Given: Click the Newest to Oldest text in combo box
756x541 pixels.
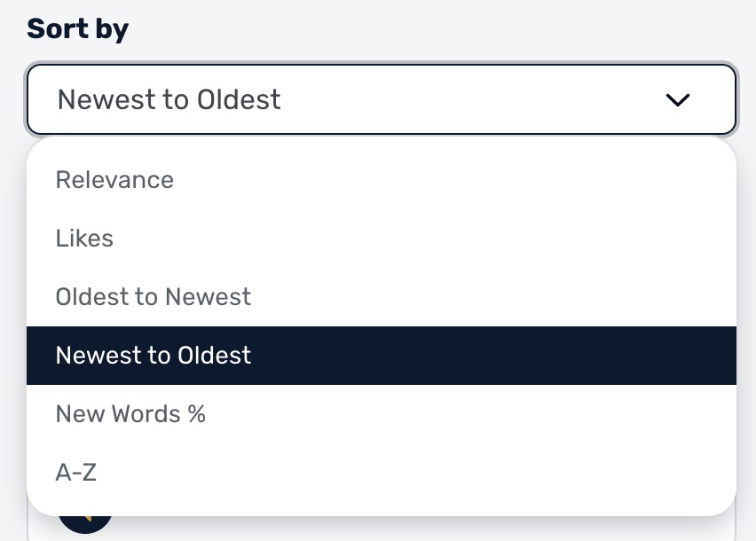Looking at the screenshot, I should 169,99.
